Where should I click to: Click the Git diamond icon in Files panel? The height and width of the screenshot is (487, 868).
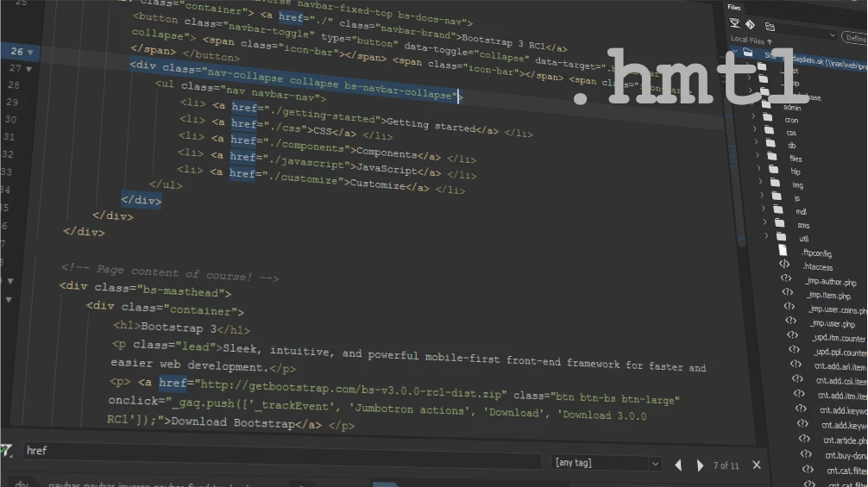point(750,24)
